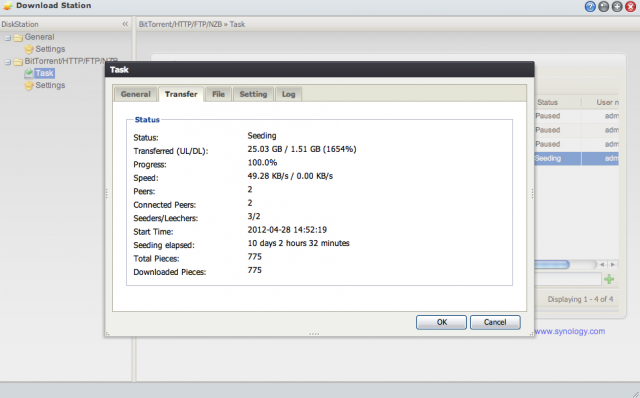Screen dimensions: 640x398
Task: Collapse the General tree node
Action: pyautogui.click(x=8, y=38)
